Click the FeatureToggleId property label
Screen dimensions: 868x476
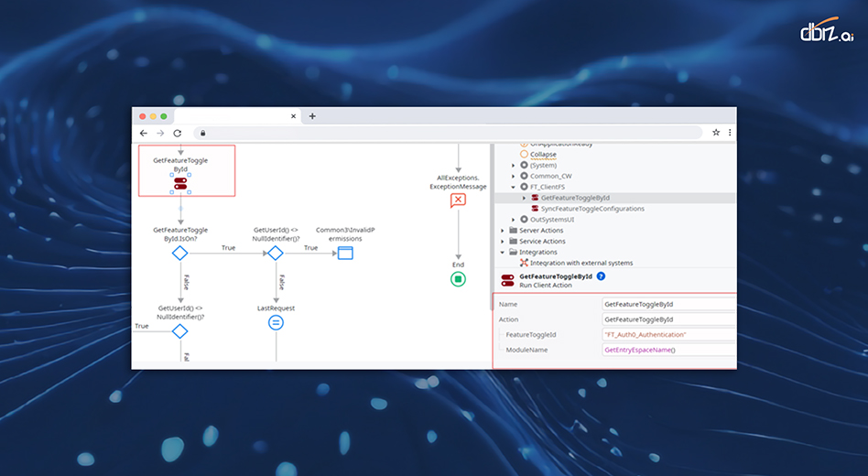click(x=530, y=334)
